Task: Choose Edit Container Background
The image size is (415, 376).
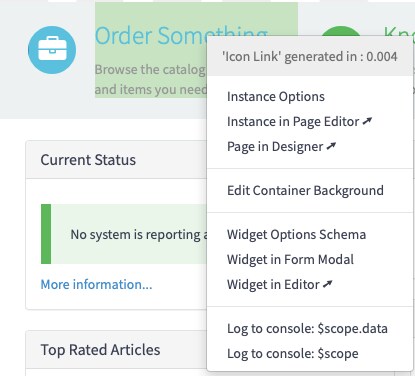Action: [305, 190]
